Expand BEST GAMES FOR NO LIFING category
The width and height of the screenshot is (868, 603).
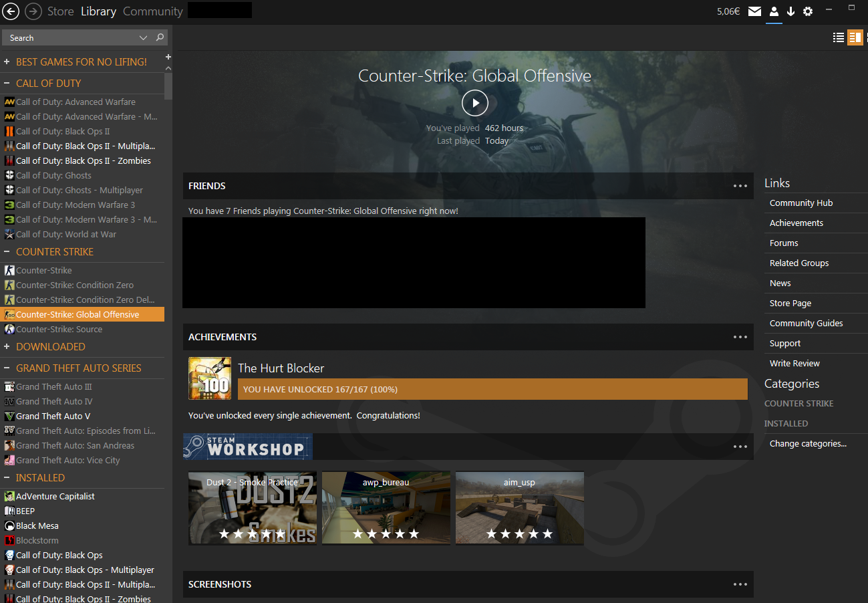(7, 62)
